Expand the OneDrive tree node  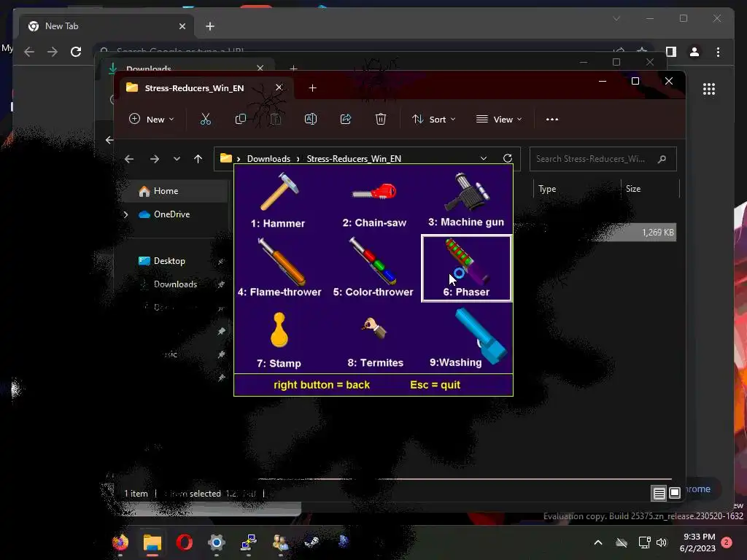click(125, 215)
